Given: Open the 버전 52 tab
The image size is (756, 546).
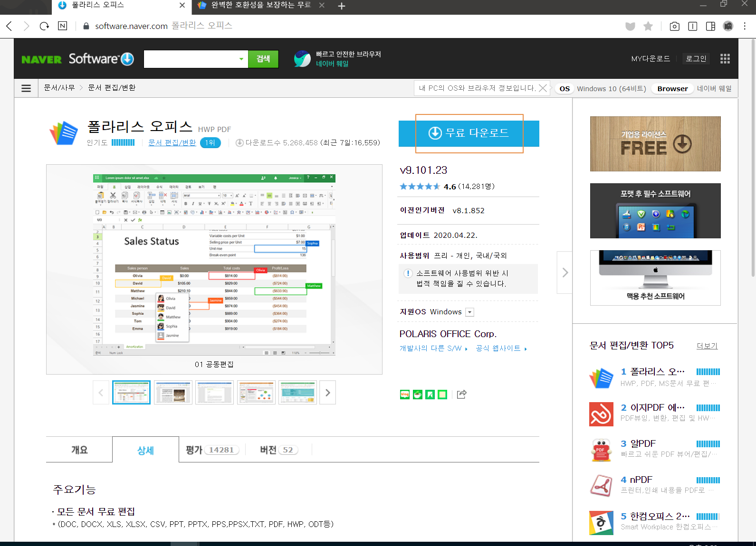Looking at the screenshot, I should [x=279, y=450].
